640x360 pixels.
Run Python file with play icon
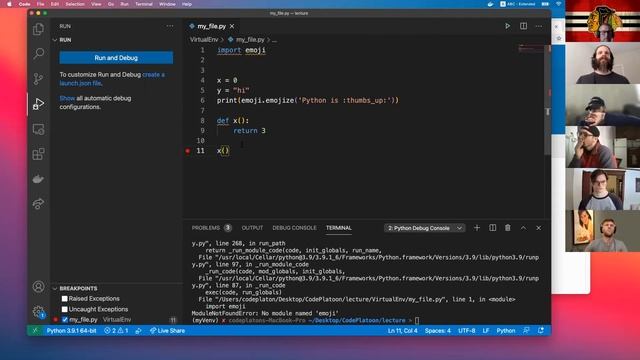507,26
